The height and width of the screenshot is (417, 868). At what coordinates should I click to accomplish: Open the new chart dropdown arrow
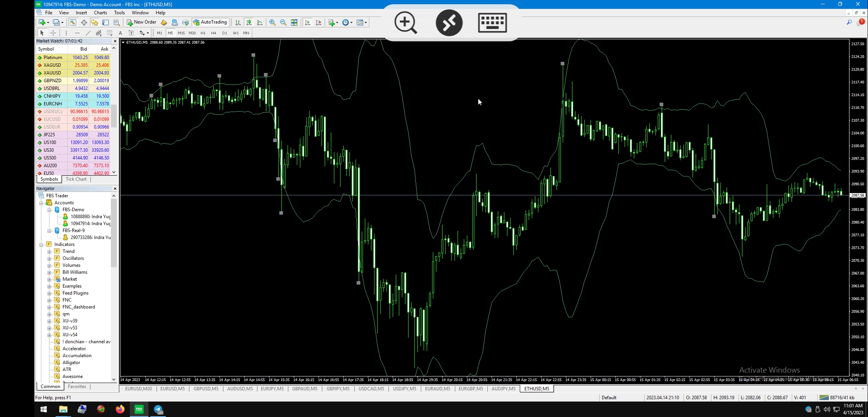pyautogui.click(x=48, y=22)
